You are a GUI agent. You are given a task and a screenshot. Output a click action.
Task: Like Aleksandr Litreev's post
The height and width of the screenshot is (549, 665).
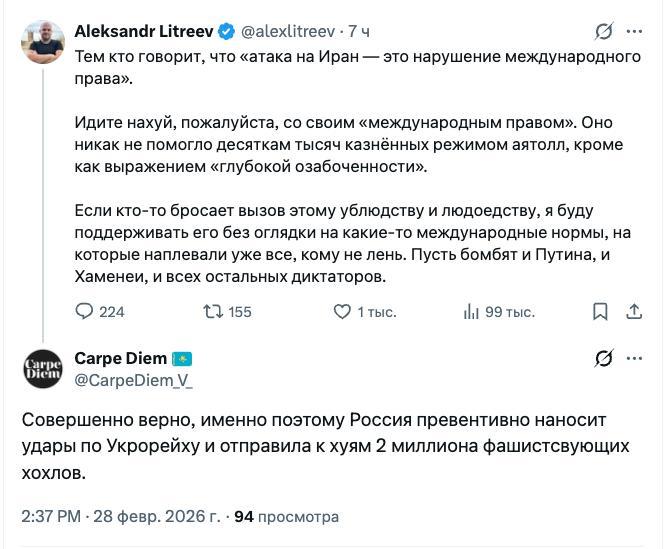coord(341,312)
